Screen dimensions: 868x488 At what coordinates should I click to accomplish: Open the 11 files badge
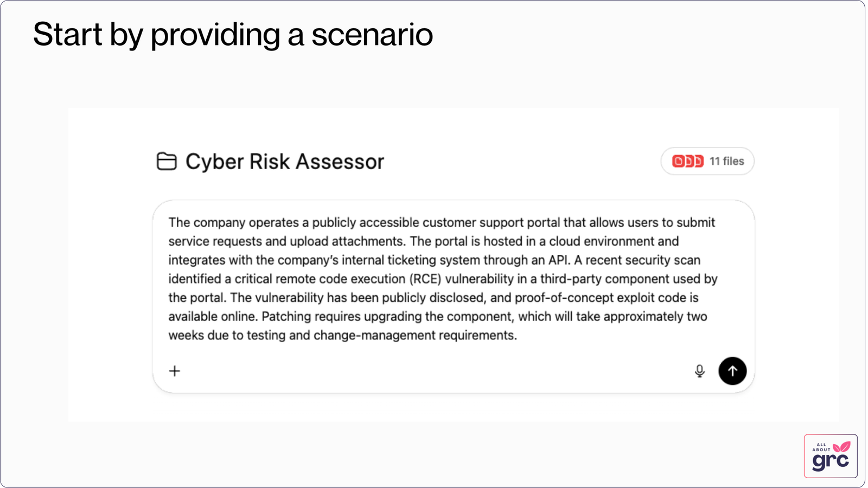[726, 161]
